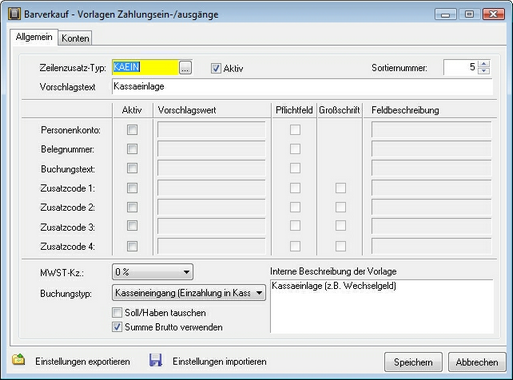Click the Interne Beschreibung der Vorlage text area

coord(382,306)
